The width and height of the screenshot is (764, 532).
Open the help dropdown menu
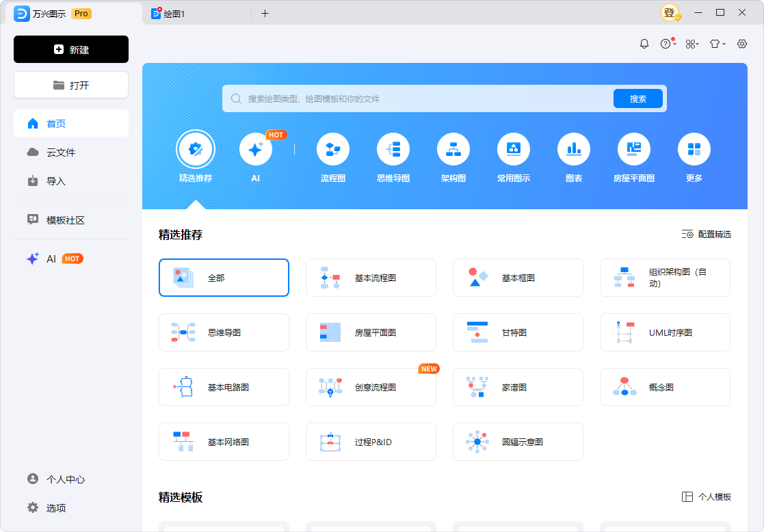click(666, 43)
